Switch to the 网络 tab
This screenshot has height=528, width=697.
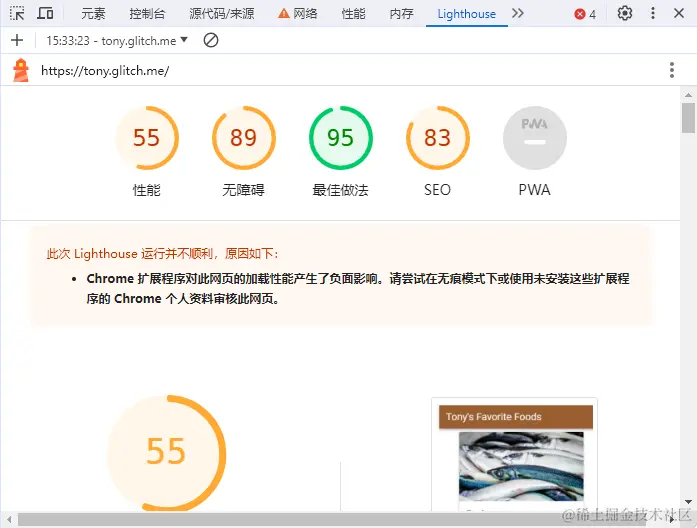(x=298, y=14)
